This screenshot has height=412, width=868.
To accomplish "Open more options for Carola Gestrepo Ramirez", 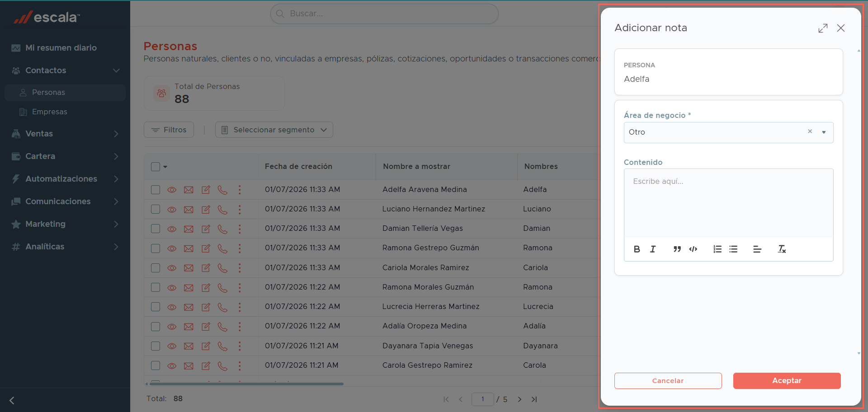I will [x=240, y=365].
